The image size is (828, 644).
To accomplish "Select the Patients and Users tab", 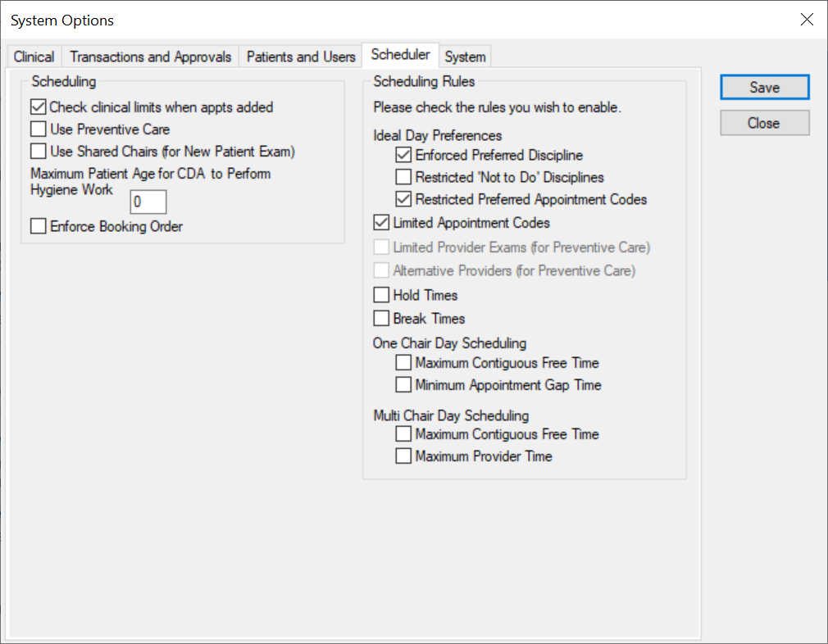I will (300, 57).
